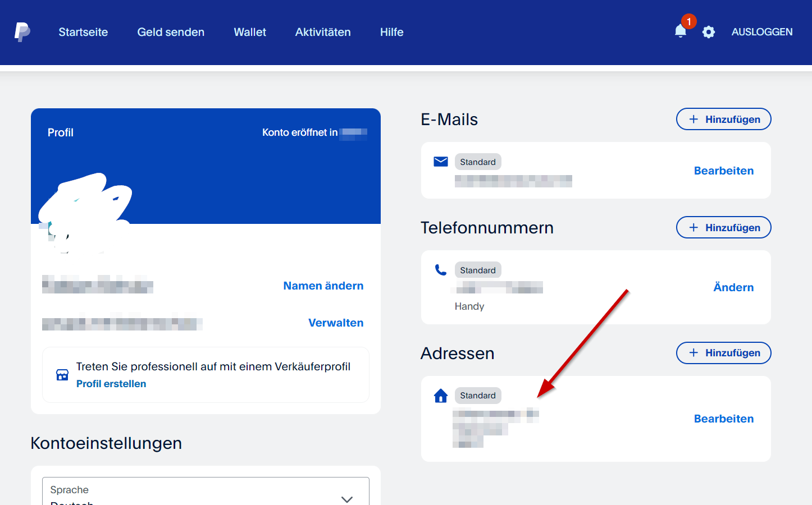Click the Handy label under phone number
812x505 pixels.
(469, 306)
